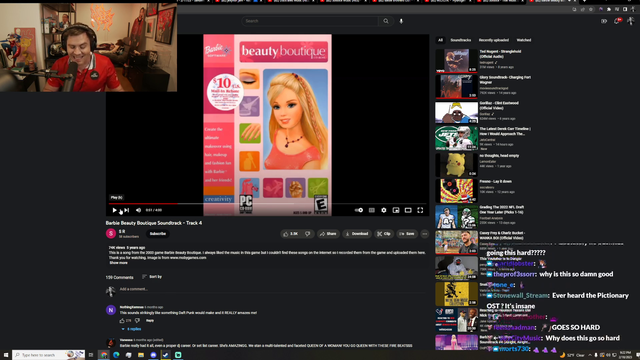This screenshot has width=640, height=360.
Task: Open the Sort by comments dropdown
Action: pyautogui.click(x=152, y=277)
